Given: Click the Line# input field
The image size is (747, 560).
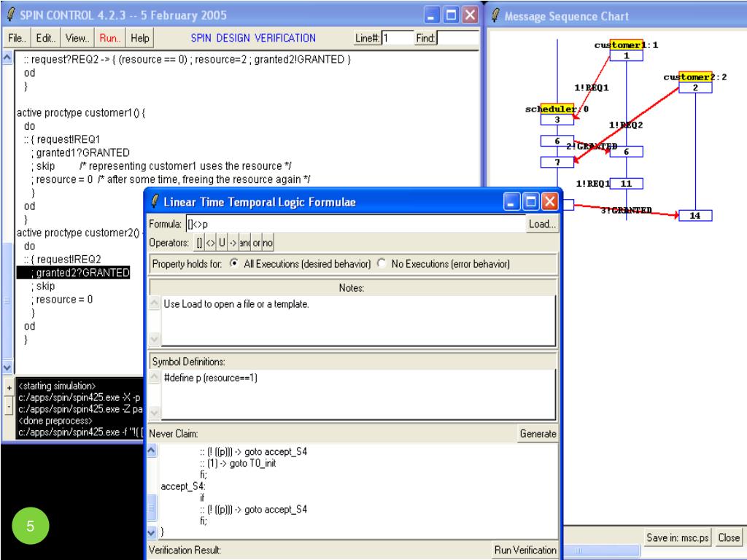Looking at the screenshot, I should click(398, 38).
